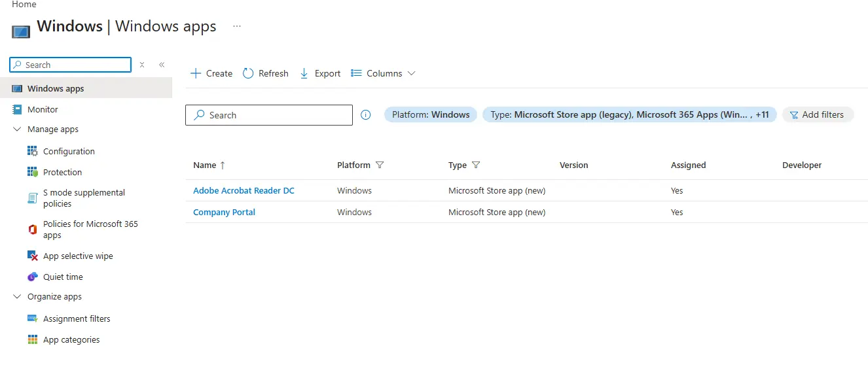The image size is (868, 376).
Task: Collapse the Manage apps section chevron
Action: point(17,129)
